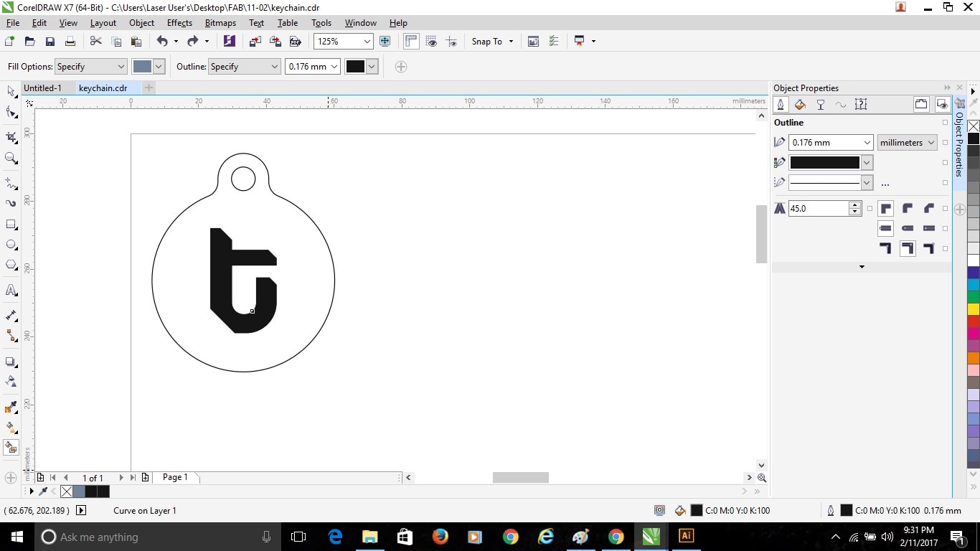Toggle Show Guidelines button

pos(451,42)
